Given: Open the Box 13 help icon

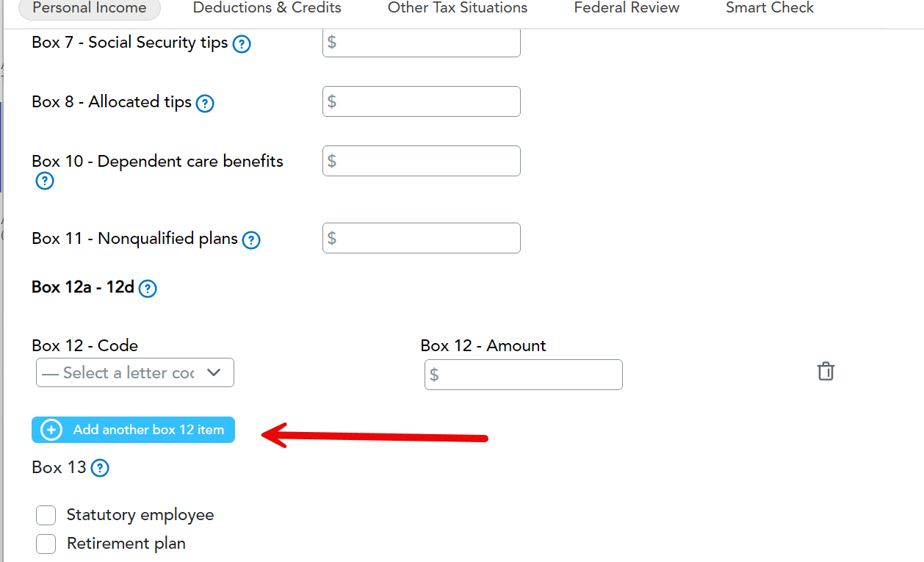Looking at the screenshot, I should 100,468.
